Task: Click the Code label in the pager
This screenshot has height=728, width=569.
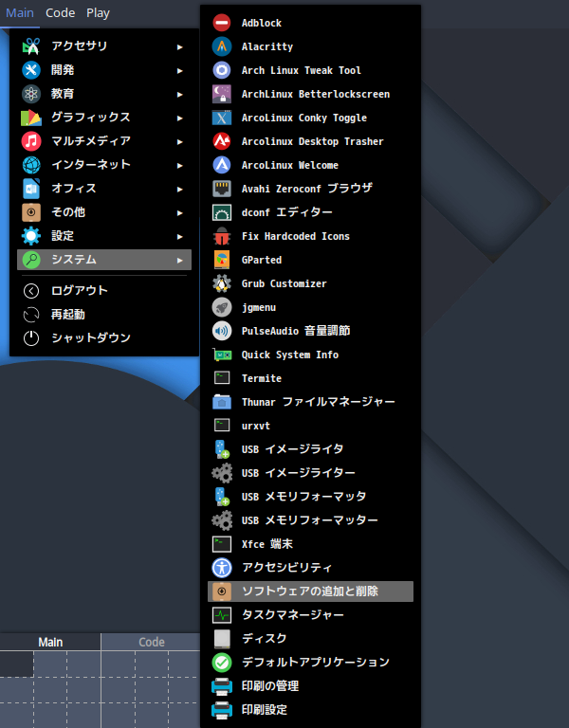Action: tap(152, 642)
